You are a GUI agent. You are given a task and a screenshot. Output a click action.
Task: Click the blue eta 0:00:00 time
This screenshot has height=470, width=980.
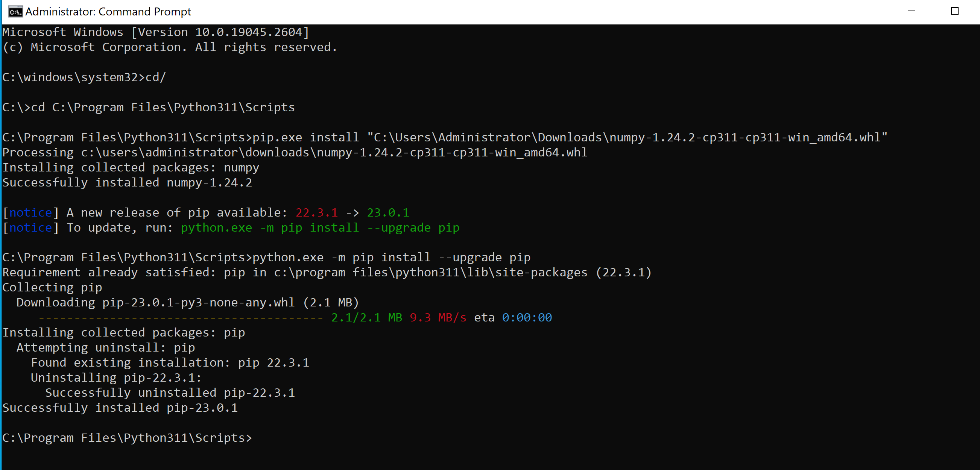(527, 317)
